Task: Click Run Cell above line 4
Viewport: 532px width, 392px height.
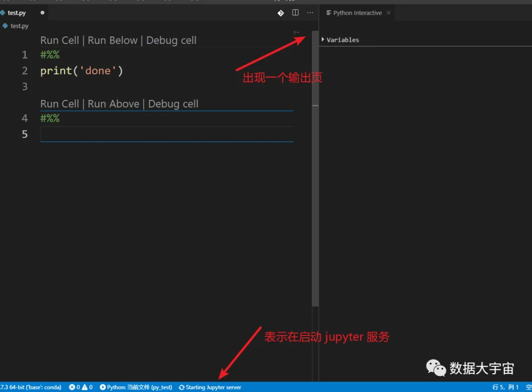Action: tap(60, 104)
